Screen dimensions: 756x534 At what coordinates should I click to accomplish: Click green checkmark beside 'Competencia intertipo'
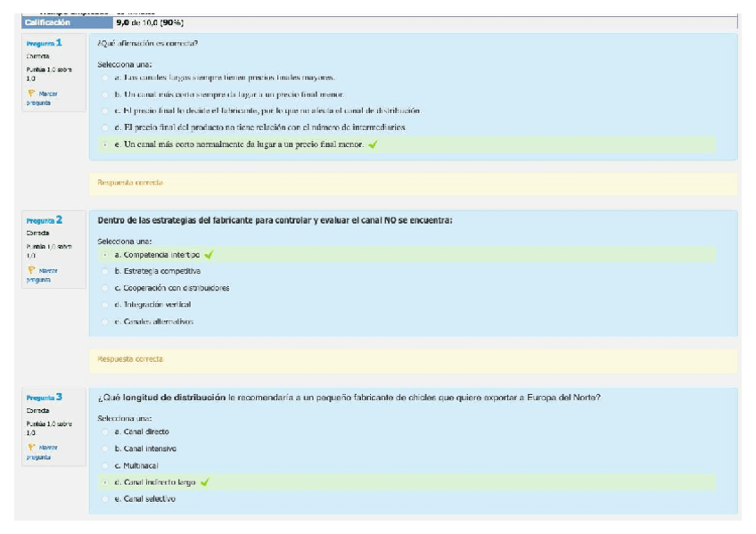(209, 254)
